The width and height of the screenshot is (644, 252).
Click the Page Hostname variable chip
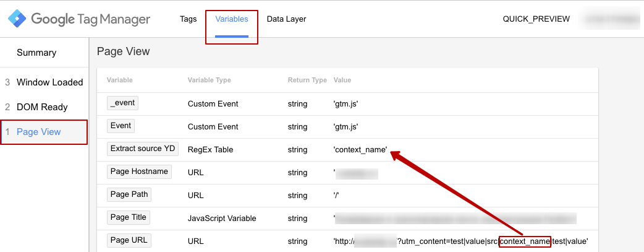139,172
